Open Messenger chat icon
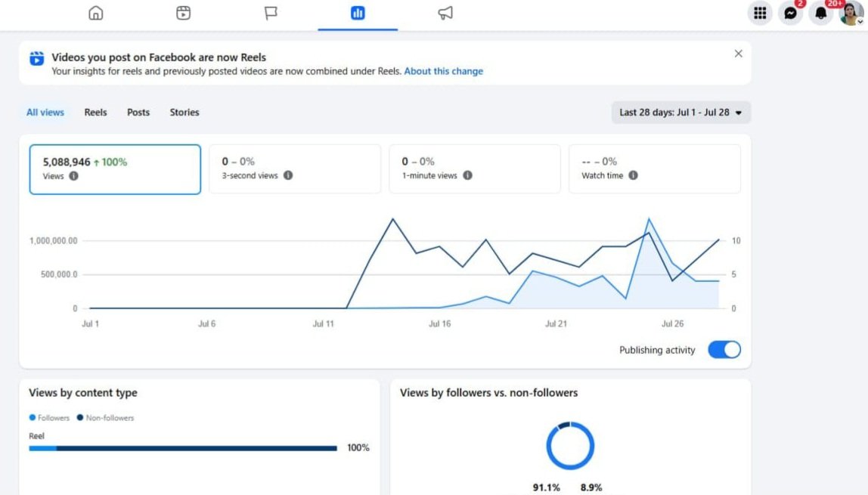The image size is (868, 495). [x=791, y=13]
